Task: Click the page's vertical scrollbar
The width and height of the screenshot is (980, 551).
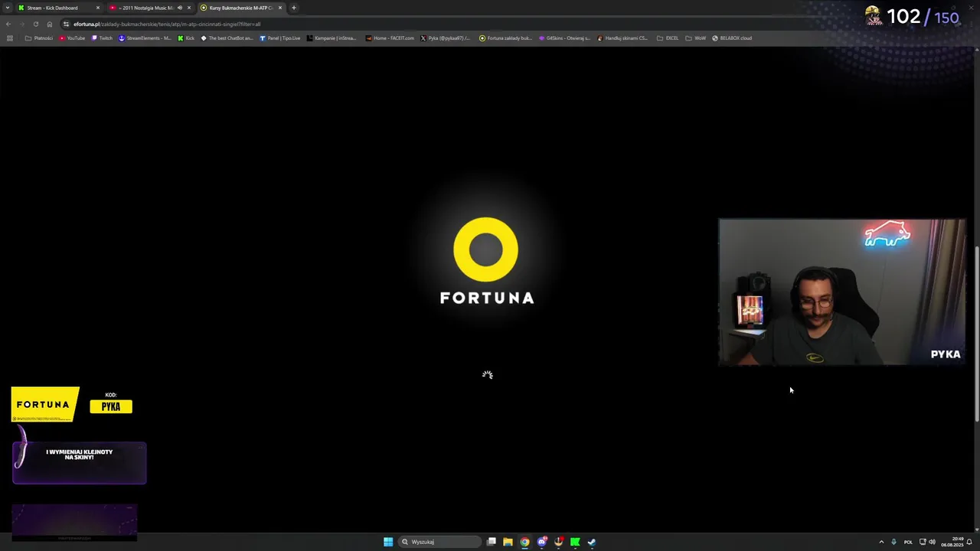Action: point(976,333)
